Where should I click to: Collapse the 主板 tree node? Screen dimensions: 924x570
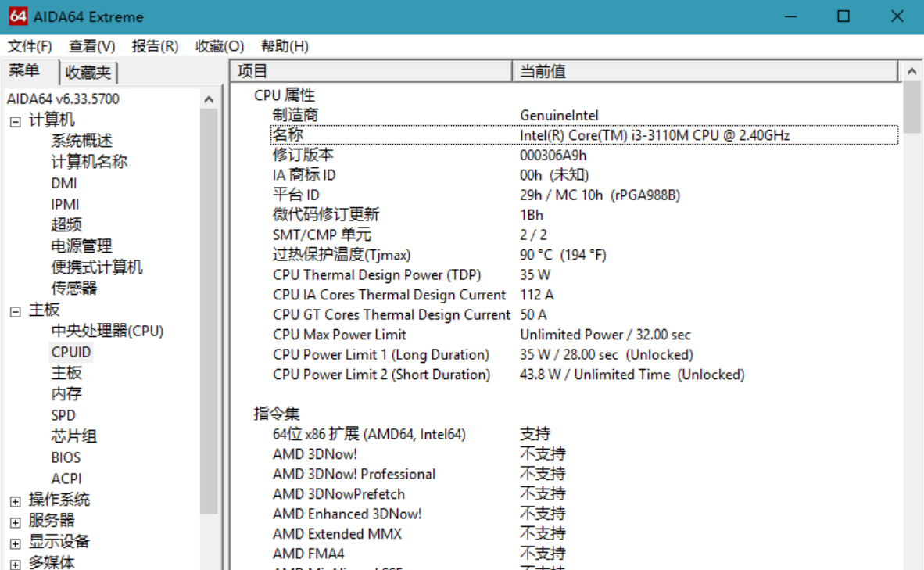16,311
